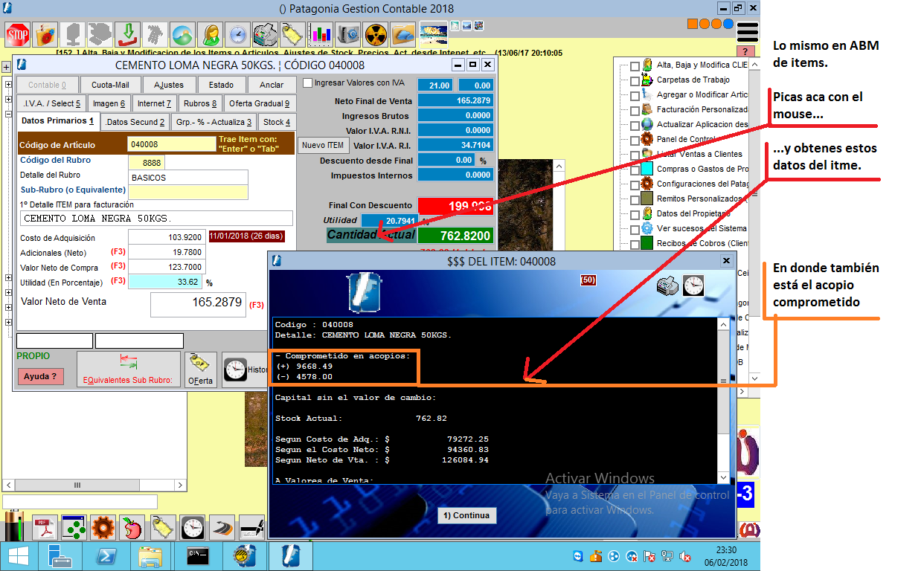
Task: Click the Costo de Adquisición field
Action: click(x=166, y=237)
